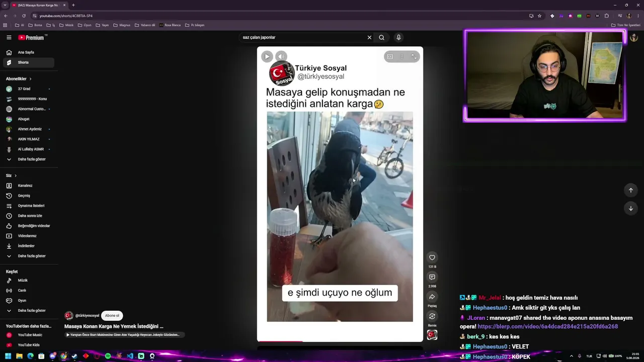Remix this Short
Image resolution: width=644 pixels, height=362 pixels.
pos(432,316)
